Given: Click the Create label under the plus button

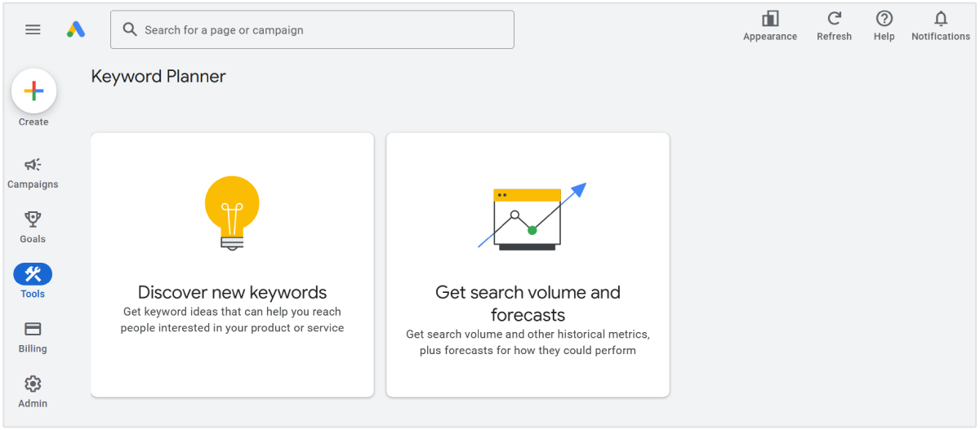Looking at the screenshot, I should (33, 122).
